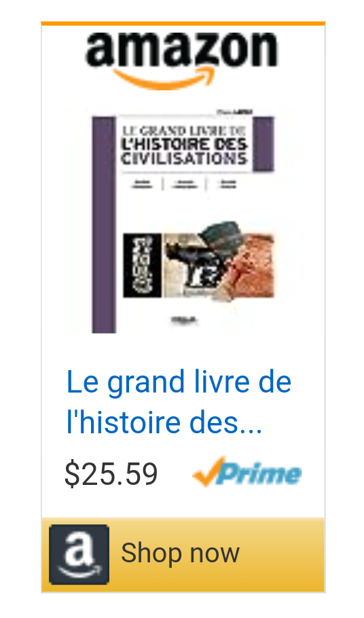Click the purple spine of book cover
Viewport: 364px width, 618px height.
tap(104, 225)
